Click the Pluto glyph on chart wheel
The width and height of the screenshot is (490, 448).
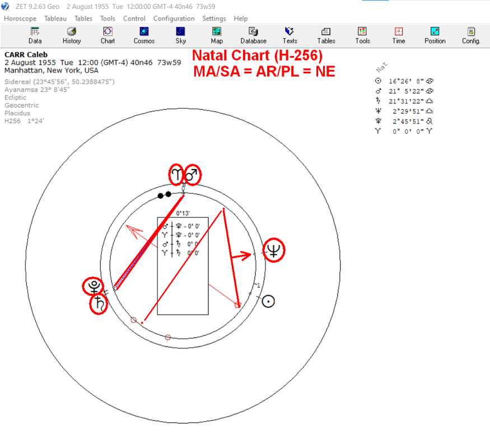94,287
